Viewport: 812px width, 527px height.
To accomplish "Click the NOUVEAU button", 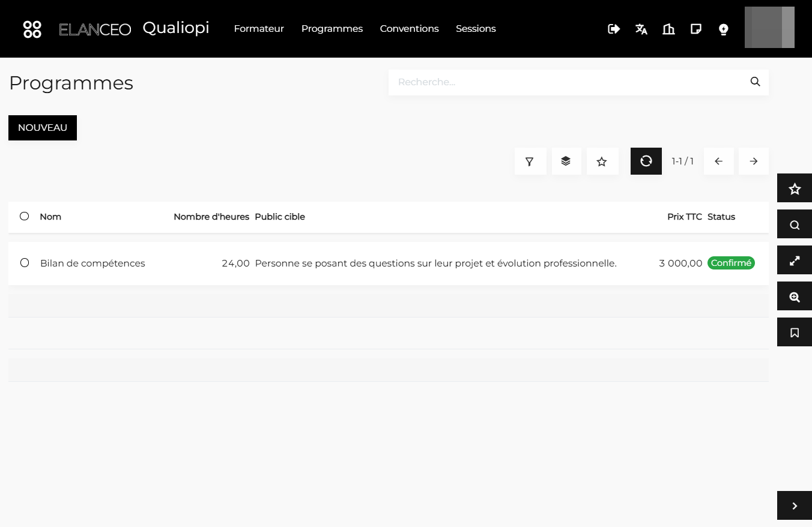I will (43, 128).
